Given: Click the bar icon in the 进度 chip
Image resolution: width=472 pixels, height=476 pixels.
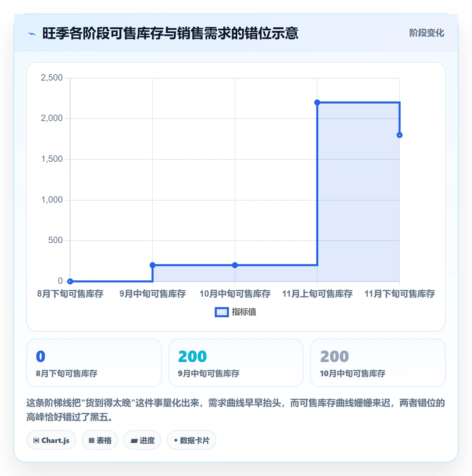Looking at the screenshot, I should tap(134, 441).
